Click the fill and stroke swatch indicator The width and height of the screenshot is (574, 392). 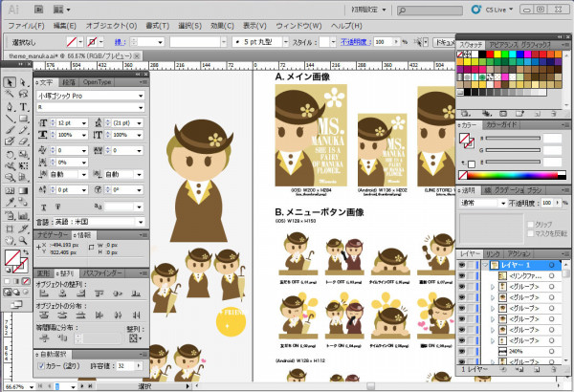click(x=13, y=259)
